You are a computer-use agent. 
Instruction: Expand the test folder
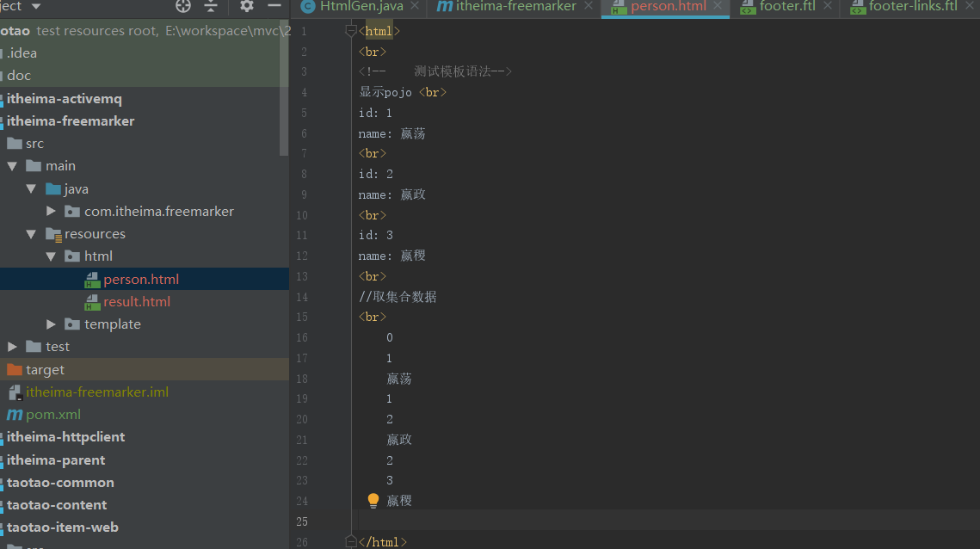click(x=12, y=347)
